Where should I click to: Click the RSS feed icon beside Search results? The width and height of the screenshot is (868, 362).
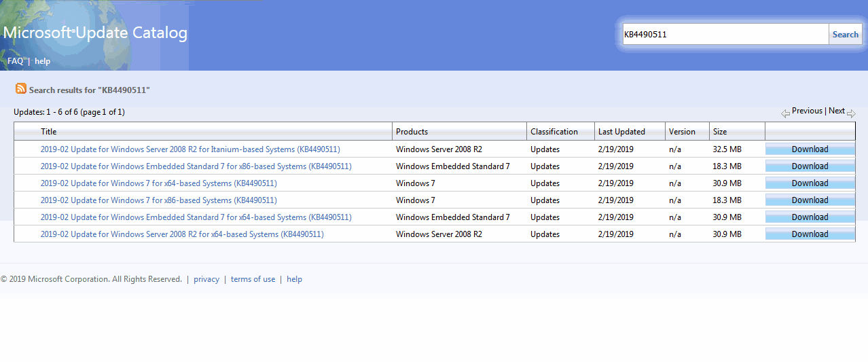[21, 89]
